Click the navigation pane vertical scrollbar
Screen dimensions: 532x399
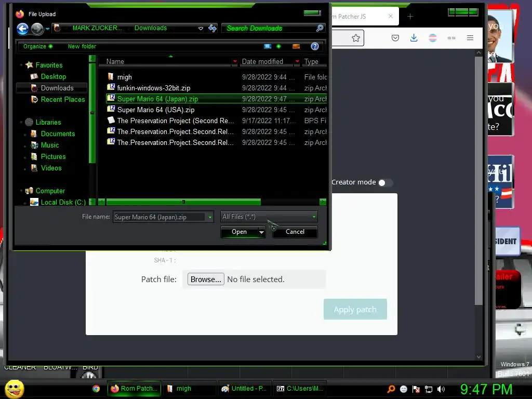pyautogui.click(x=92, y=113)
